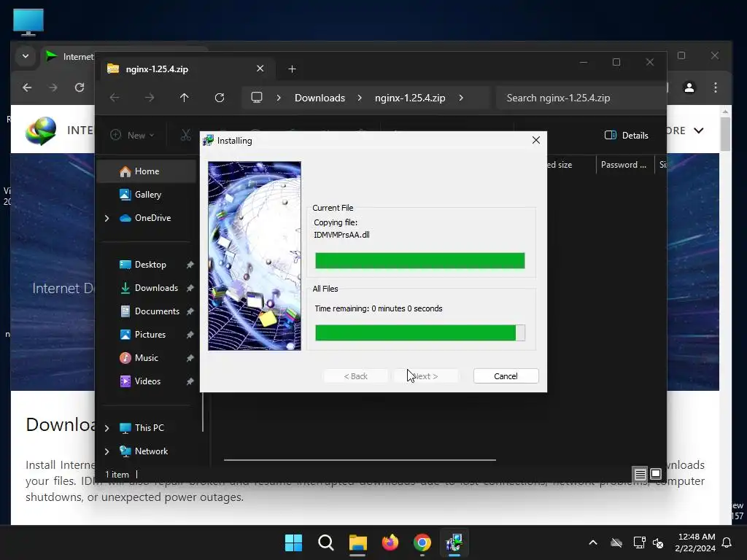Open Chrome three-dot menu
Viewport: 747px width, 560px height.
[x=716, y=87]
